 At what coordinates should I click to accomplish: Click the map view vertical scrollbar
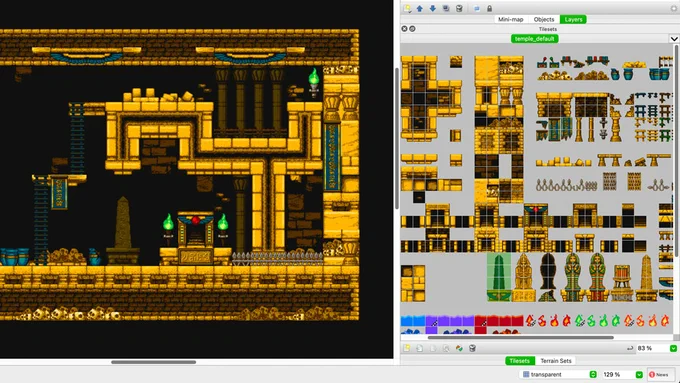[396, 139]
